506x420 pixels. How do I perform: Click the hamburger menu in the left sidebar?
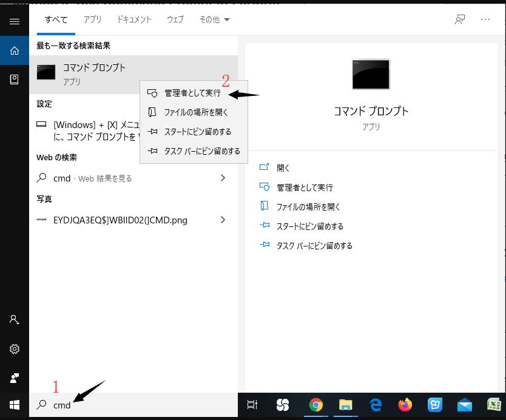14,20
